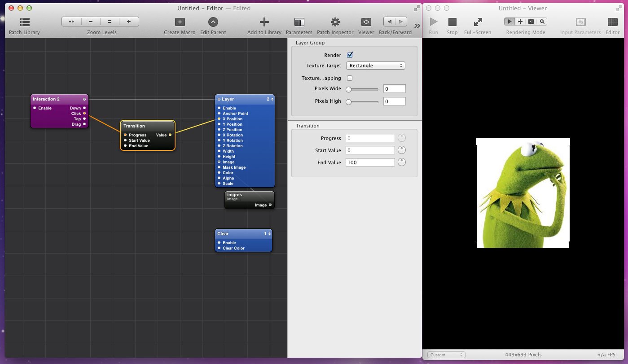The width and height of the screenshot is (628, 364).
Task: Click the round knob next to Start Value
Action: 402,150
